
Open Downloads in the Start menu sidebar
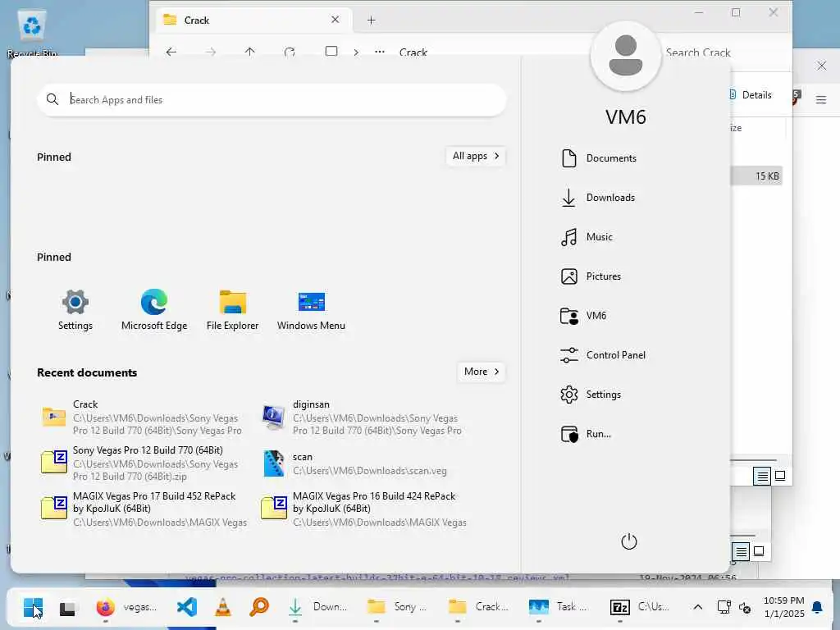[x=598, y=198]
